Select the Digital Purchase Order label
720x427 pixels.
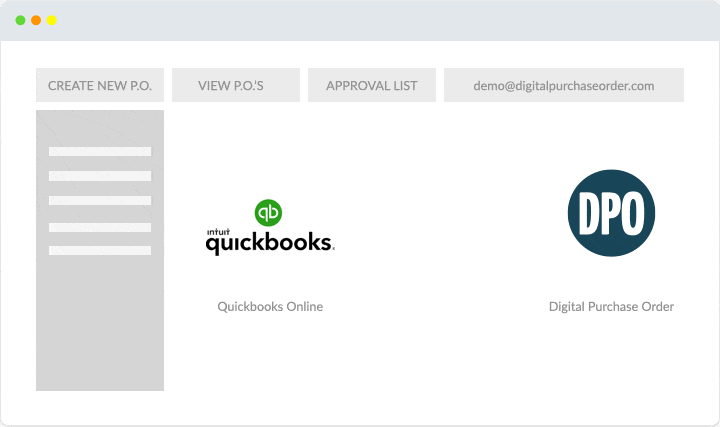(x=611, y=306)
